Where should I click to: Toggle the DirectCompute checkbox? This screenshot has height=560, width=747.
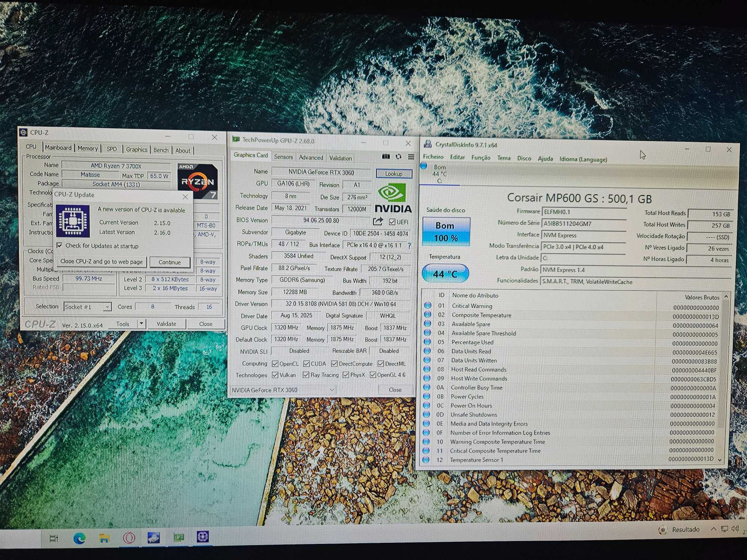point(335,364)
